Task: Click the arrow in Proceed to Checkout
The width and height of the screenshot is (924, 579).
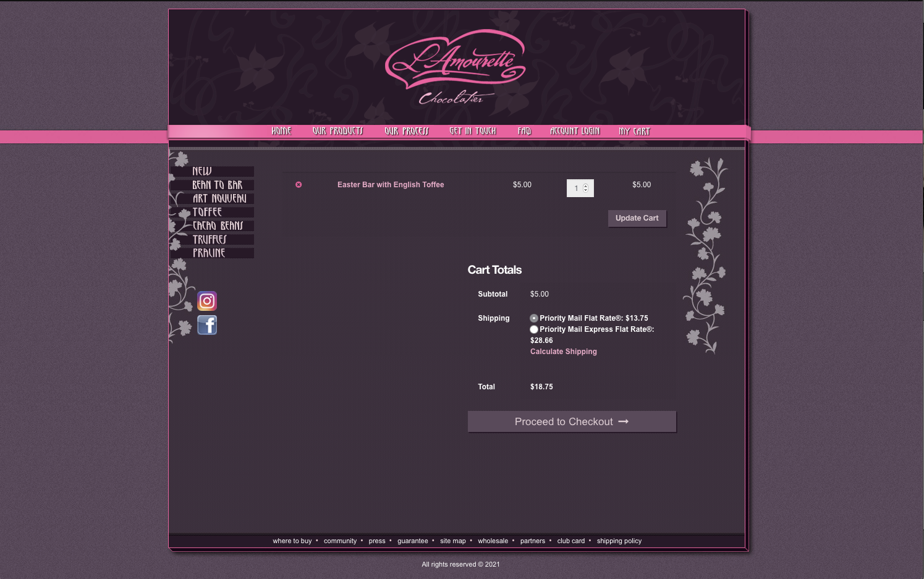Action: [624, 421]
